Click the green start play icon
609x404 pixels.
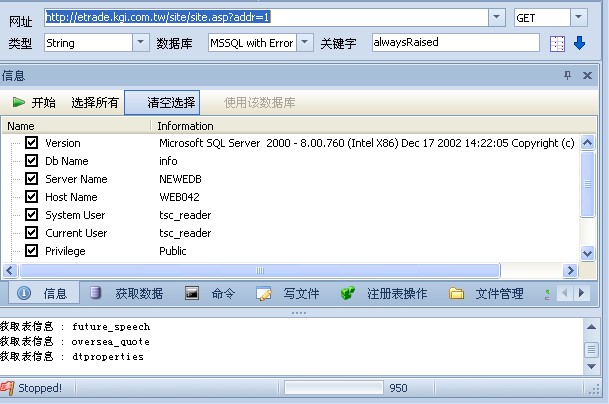tap(18, 102)
